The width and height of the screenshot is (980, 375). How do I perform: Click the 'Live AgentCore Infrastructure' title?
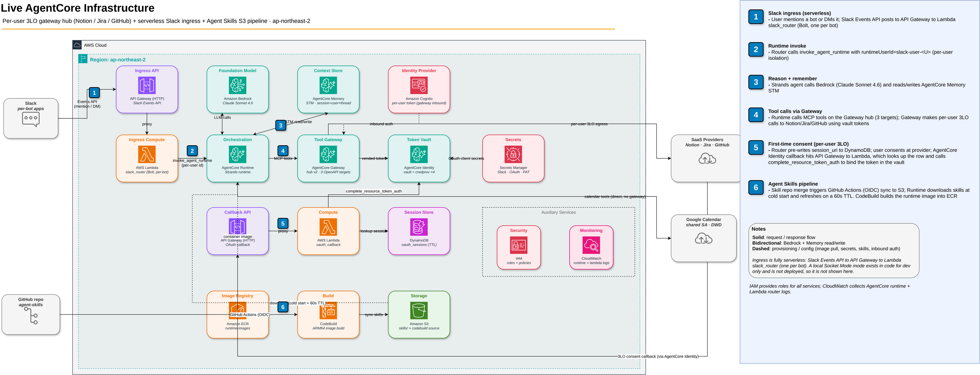tap(78, 8)
